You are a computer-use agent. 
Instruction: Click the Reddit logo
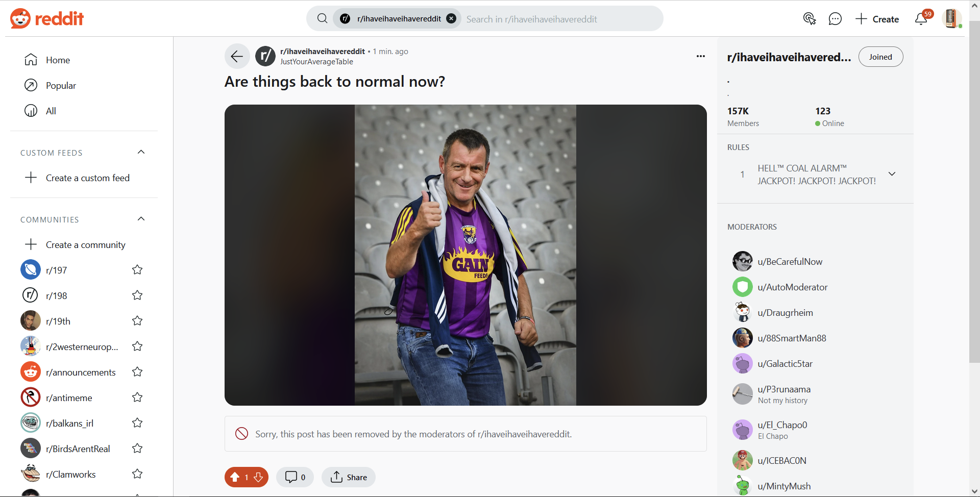(x=47, y=19)
